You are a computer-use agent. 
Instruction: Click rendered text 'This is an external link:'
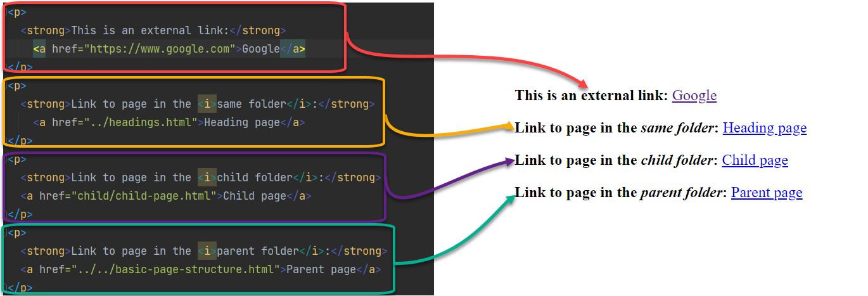click(x=592, y=96)
